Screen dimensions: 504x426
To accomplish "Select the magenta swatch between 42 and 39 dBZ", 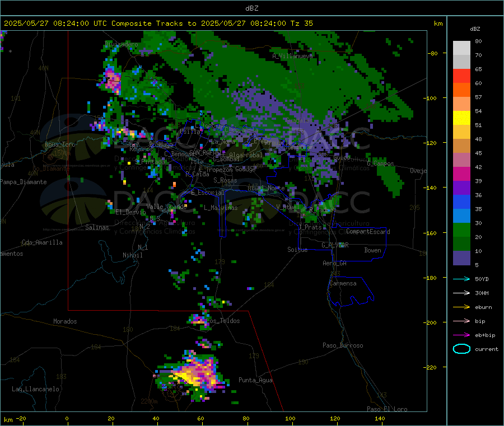I will pos(461,174).
